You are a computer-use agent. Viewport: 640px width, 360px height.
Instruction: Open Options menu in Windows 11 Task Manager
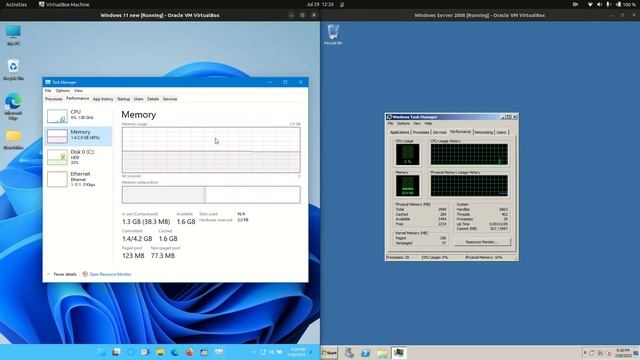pos(62,91)
